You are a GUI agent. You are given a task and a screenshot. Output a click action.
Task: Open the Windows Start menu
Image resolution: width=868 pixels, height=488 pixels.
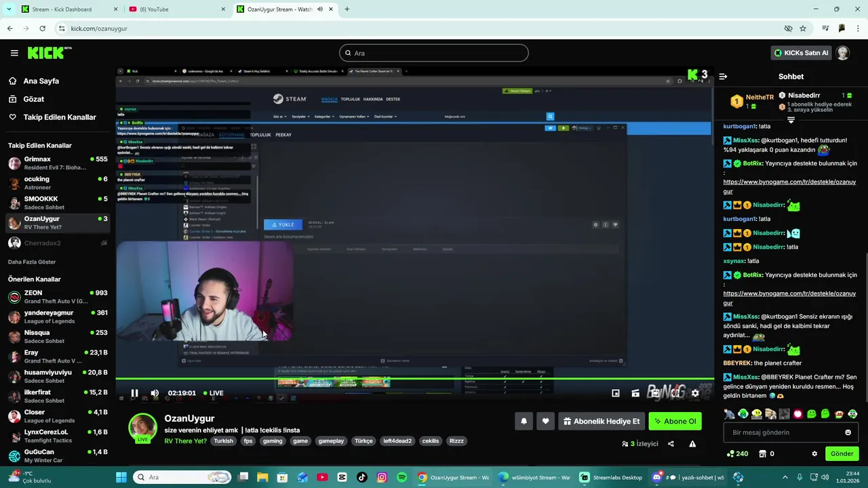point(121,477)
